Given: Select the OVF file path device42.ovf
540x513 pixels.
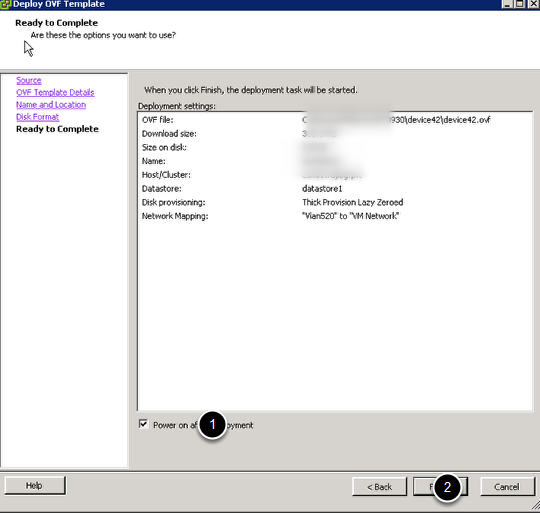Looking at the screenshot, I should (396, 120).
